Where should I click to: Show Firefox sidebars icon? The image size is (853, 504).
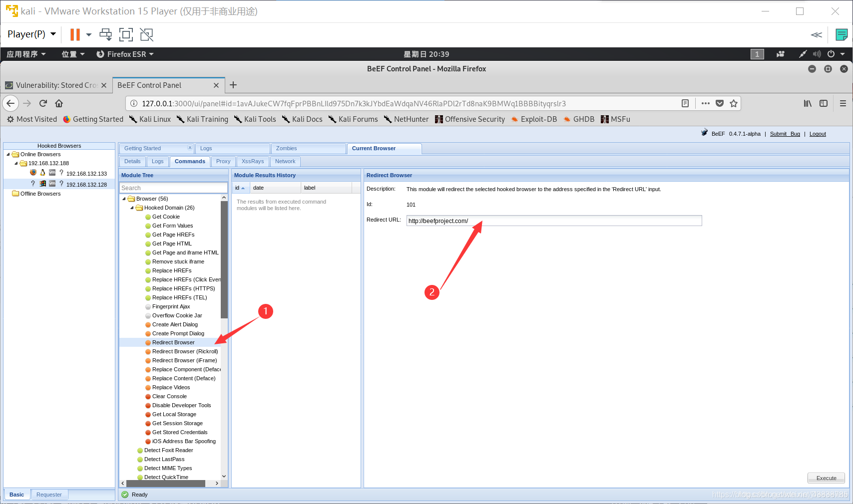(824, 103)
